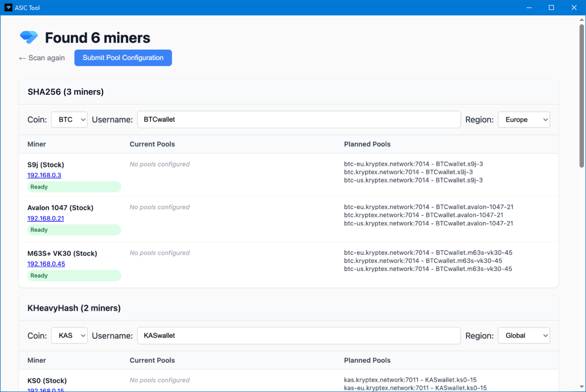586x392 pixels.
Task: Open the BTC coin dropdown
Action: click(x=69, y=119)
